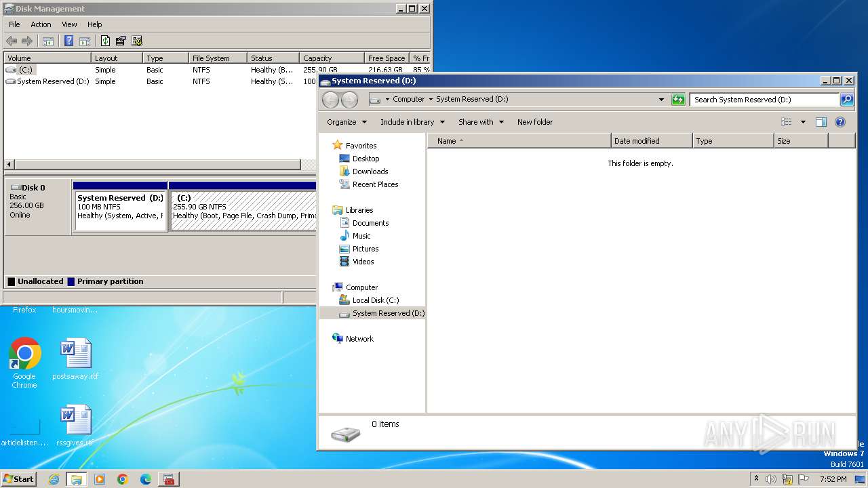Sort by the Date modified column
The height and width of the screenshot is (488, 868).
(x=652, y=141)
